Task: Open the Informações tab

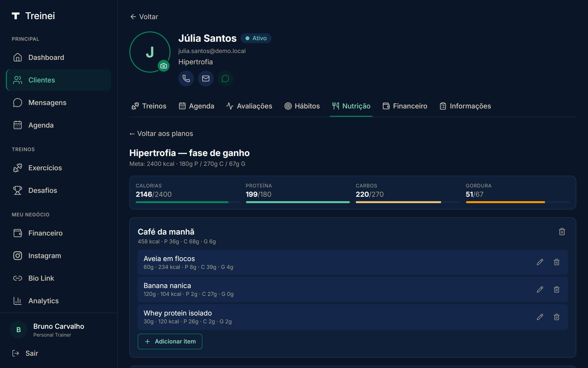Action: pyautogui.click(x=465, y=106)
